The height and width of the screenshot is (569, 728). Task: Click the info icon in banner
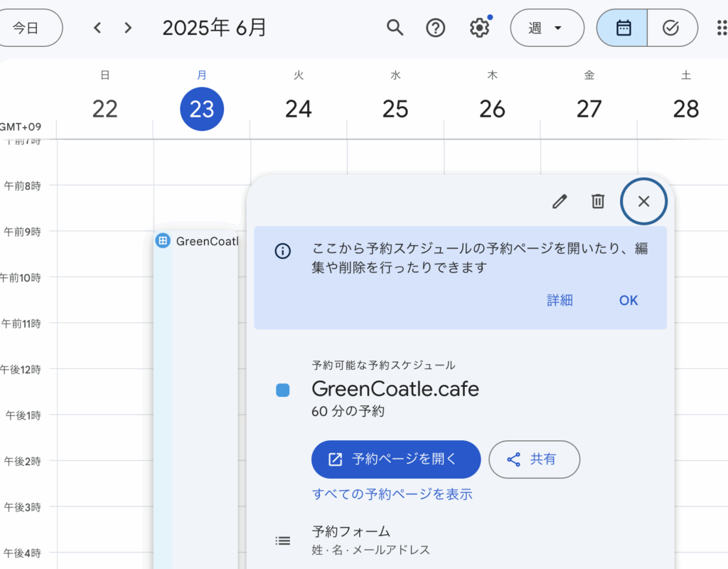coord(283,251)
